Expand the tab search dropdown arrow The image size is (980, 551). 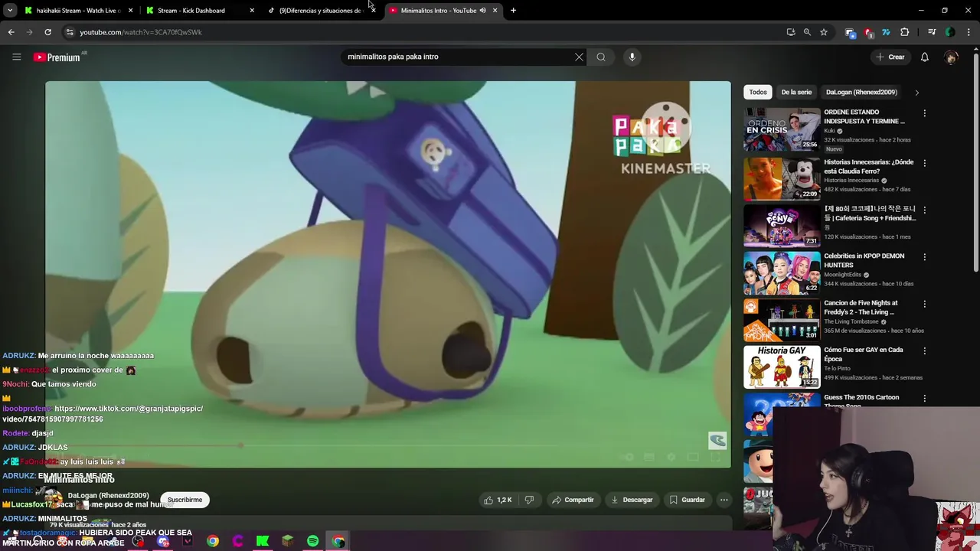(x=9, y=10)
